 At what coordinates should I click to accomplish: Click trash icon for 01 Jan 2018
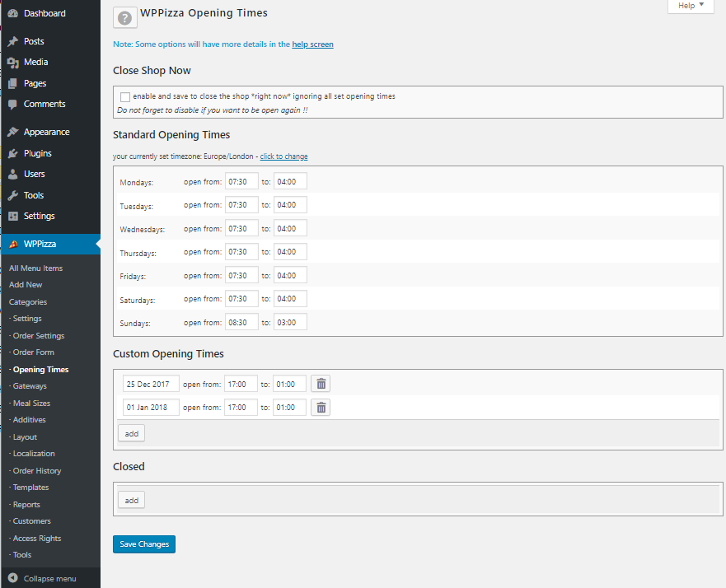coord(321,408)
